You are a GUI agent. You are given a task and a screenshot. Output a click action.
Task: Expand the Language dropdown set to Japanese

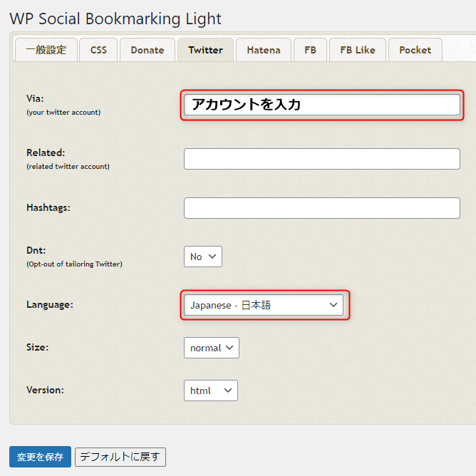(263, 305)
